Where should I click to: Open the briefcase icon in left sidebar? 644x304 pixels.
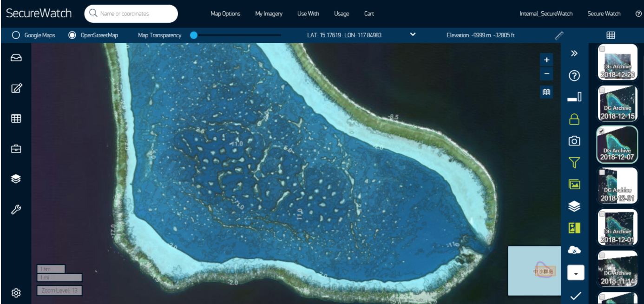click(x=16, y=149)
